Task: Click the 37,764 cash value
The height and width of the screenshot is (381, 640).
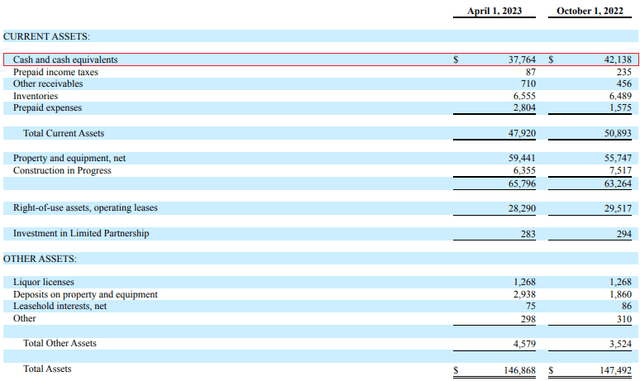Action: (x=522, y=60)
